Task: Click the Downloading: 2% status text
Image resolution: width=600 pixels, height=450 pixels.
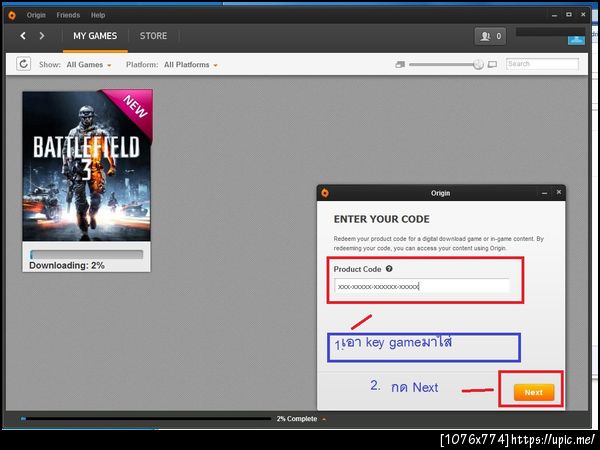Action: coord(67,266)
